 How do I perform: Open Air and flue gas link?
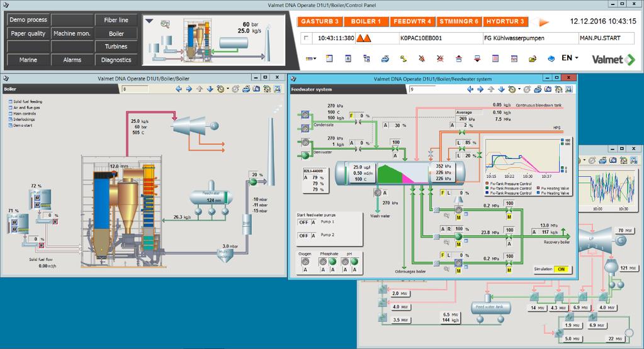pyautogui.click(x=26, y=108)
